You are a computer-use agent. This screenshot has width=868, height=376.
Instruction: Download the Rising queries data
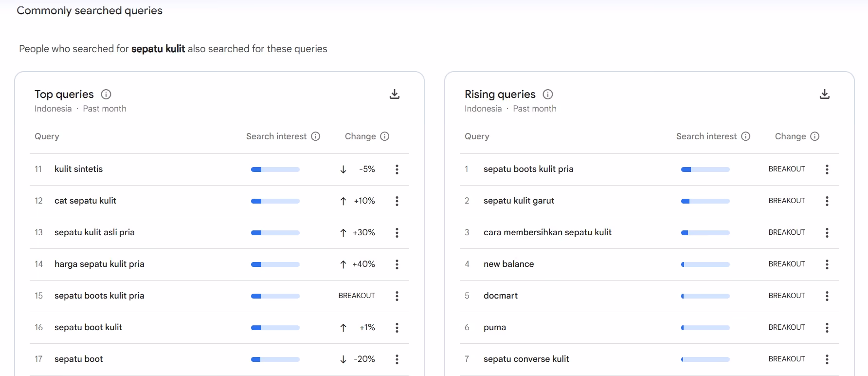[x=825, y=94]
